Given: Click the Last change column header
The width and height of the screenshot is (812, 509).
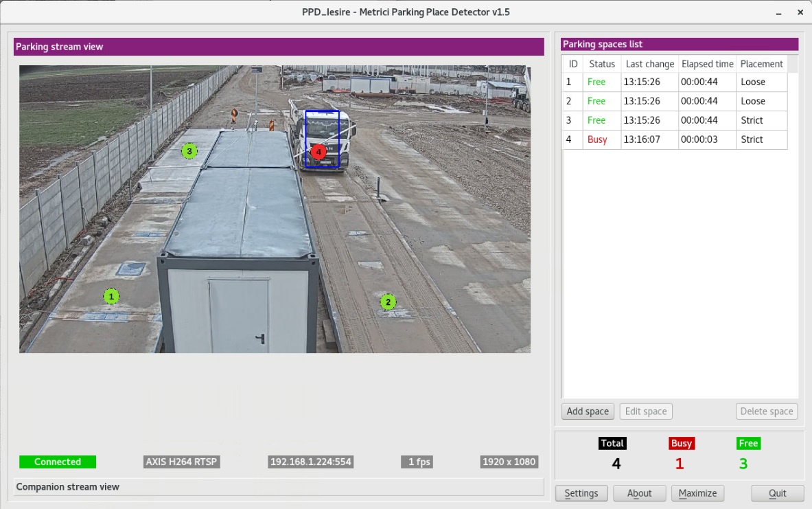Looking at the screenshot, I should pos(649,64).
